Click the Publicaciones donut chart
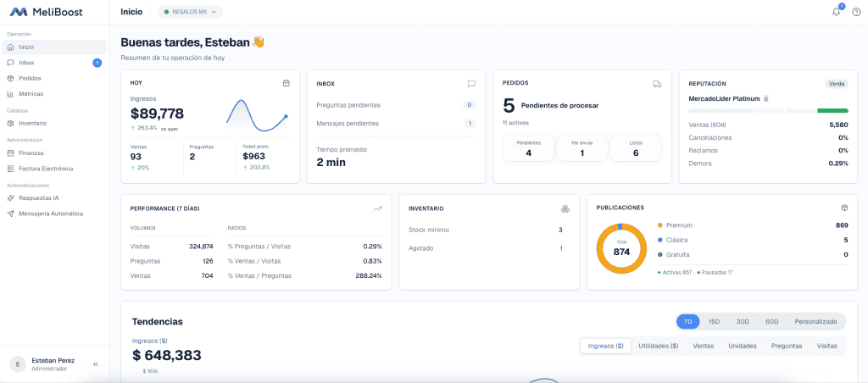868x383 pixels. (621, 248)
